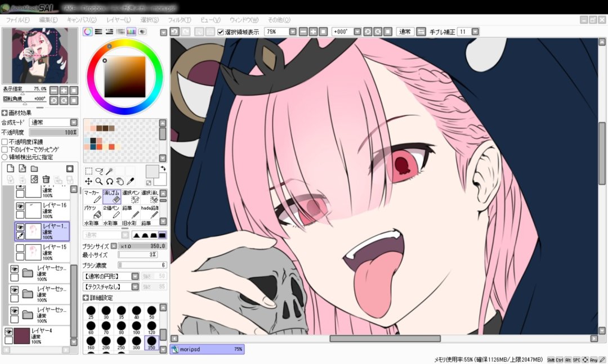Zoom in with toolbar plus button

[314, 32]
